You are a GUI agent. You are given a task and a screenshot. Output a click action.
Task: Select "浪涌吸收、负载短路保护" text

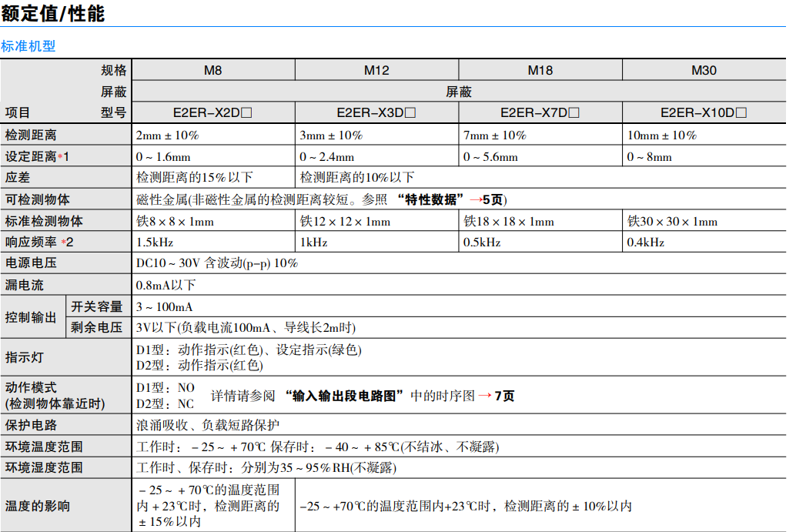coord(208,426)
